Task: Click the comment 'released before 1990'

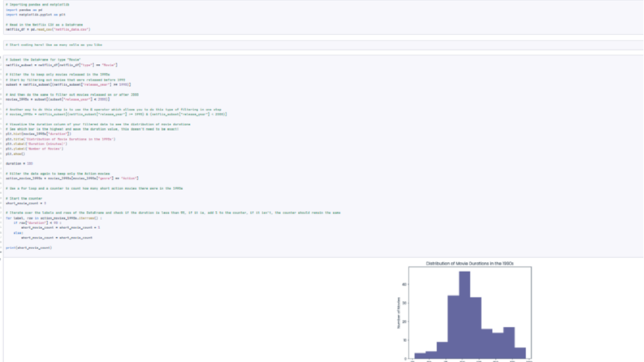Action: click(x=65, y=80)
